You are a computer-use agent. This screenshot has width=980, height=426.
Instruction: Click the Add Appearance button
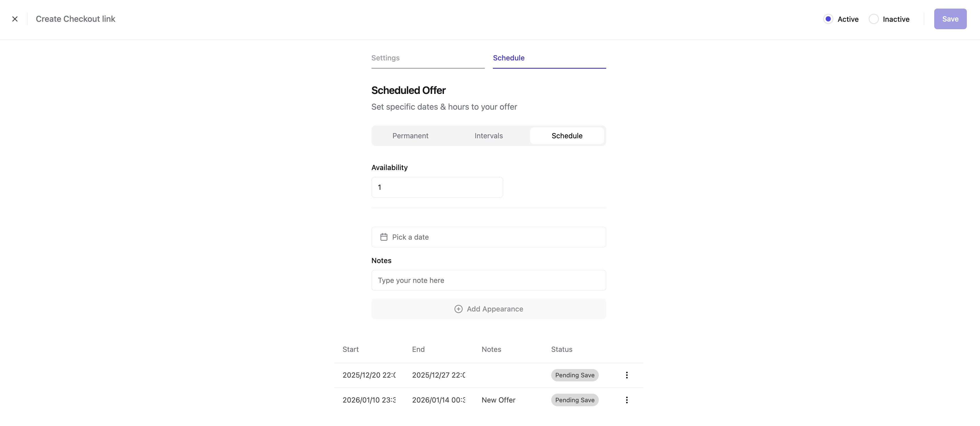click(x=489, y=309)
